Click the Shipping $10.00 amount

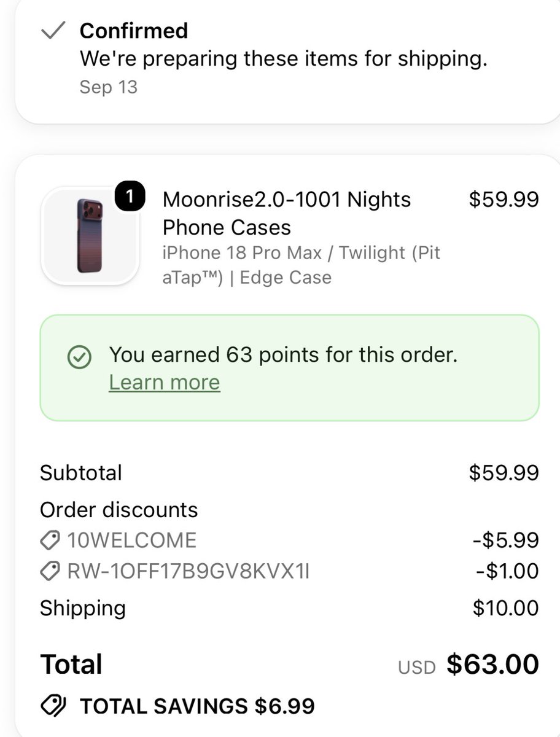tap(505, 608)
